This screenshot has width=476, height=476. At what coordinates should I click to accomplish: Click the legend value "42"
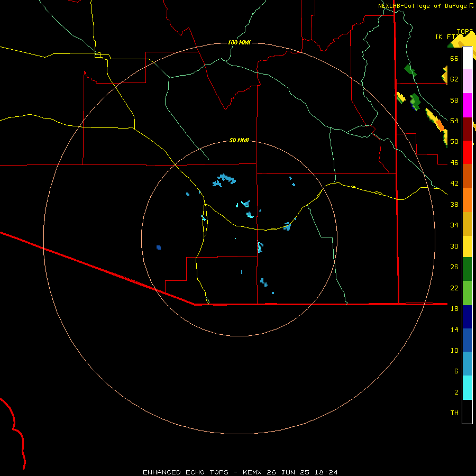click(454, 184)
